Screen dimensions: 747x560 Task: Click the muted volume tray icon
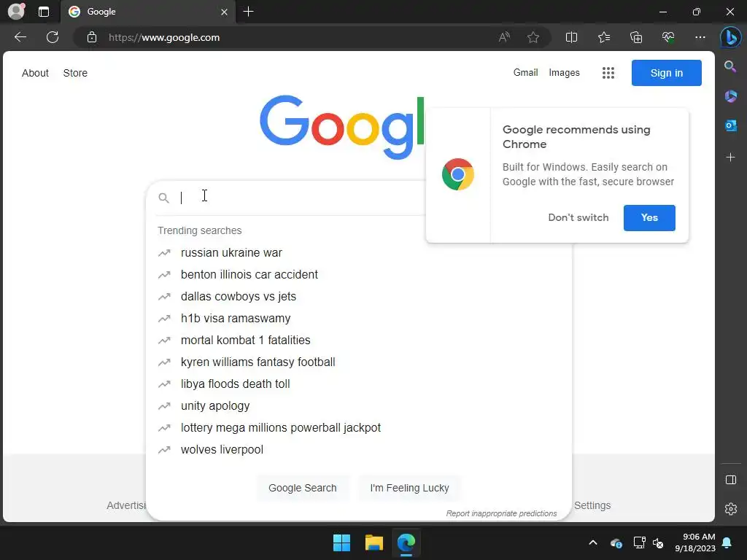658,542
